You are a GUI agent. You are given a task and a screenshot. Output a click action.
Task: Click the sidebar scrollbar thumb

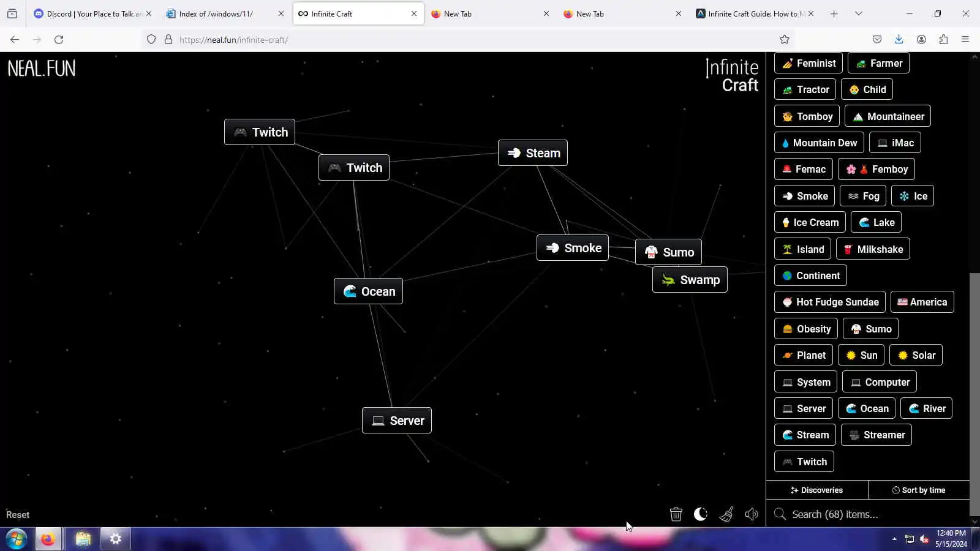pos(974,394)
